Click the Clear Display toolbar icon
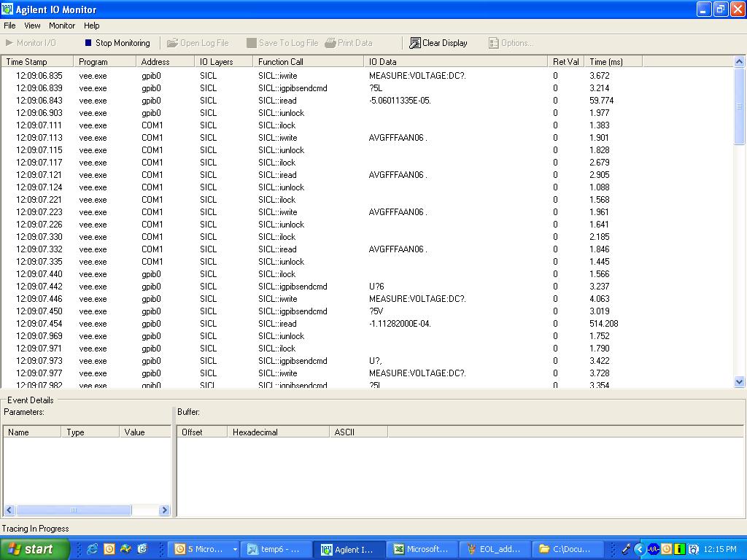747x560 pixels. [x=415, y=43]
